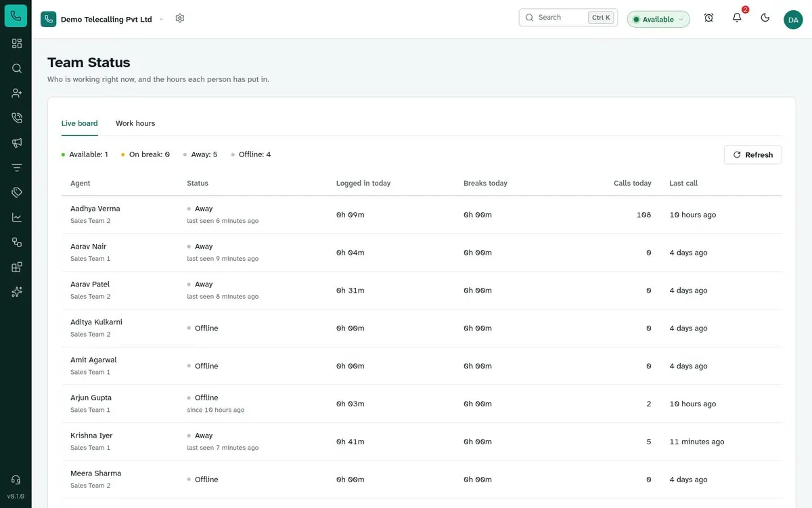Image resolution: width=812 pixels, height=508 pixels.
Task: Click the Status column header
Action: click(x=198, y=183)
